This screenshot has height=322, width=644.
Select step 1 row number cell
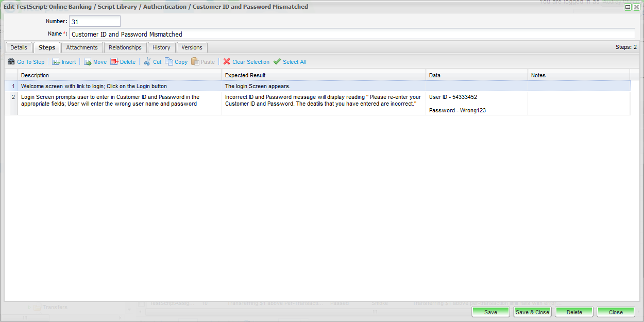click(x=11, y=86)
